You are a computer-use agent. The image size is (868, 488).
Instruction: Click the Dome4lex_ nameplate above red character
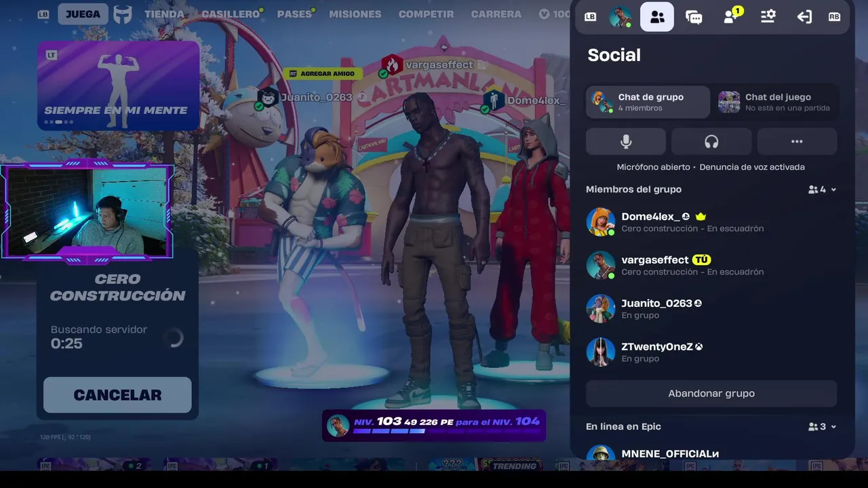pyautogui.click(x=536, y=100)
